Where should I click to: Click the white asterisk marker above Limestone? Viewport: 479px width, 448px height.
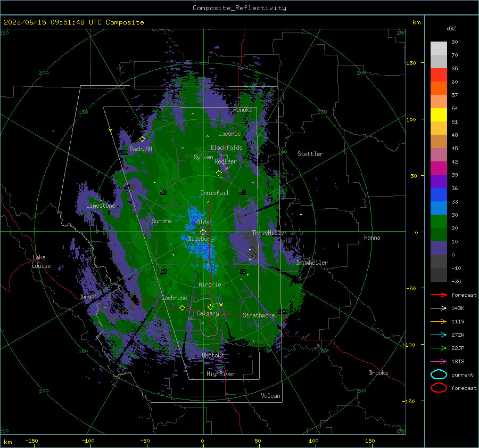101,201
